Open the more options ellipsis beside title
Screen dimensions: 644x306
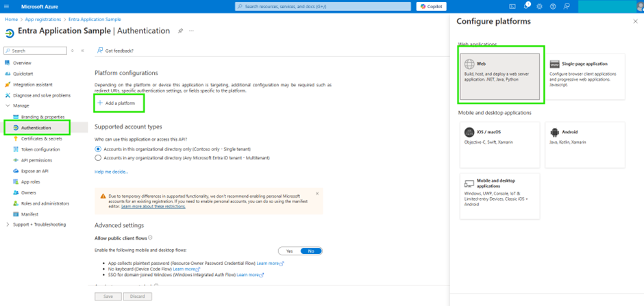pyautogui.click(x=191, y=31)
